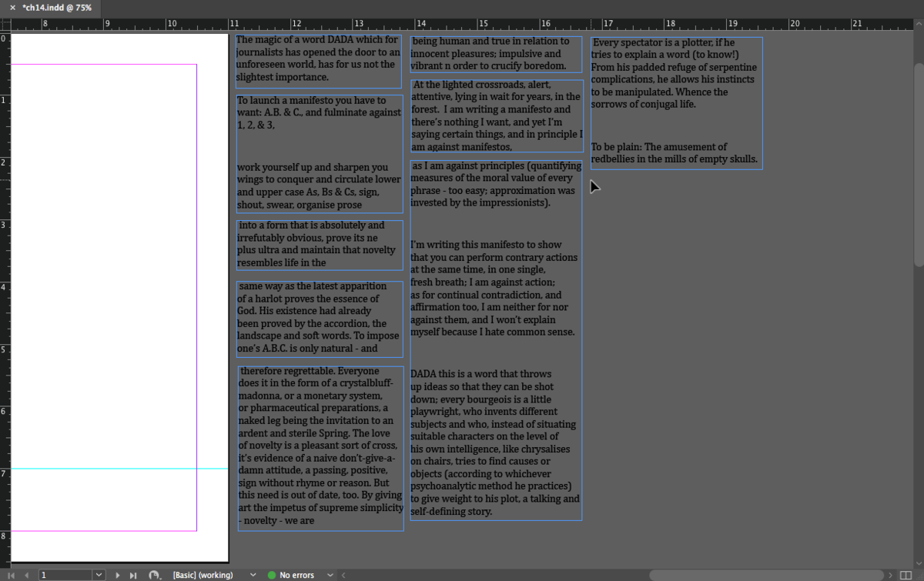Jump to last page button
924x581 pixels.
[x=133, y=575]
